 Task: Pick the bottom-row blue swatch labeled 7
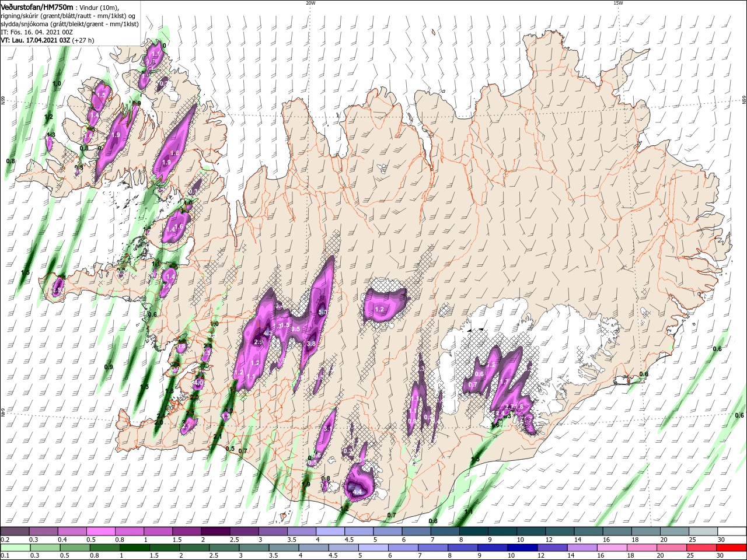[x=433, y=548]
